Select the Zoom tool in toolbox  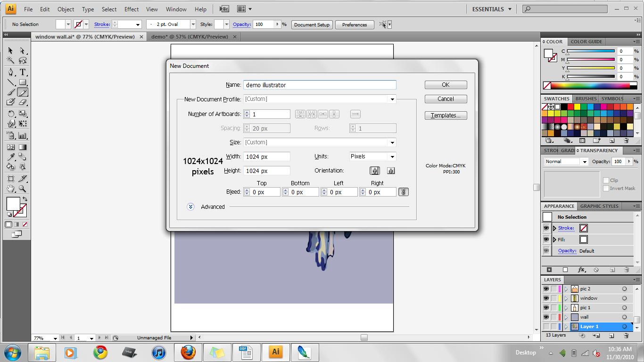(x=22, y=189)
